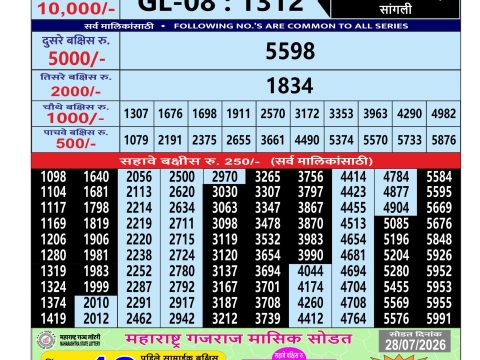480x360 pixels.
Task: Select fourth prize number 1911
Action: (238, 114)
